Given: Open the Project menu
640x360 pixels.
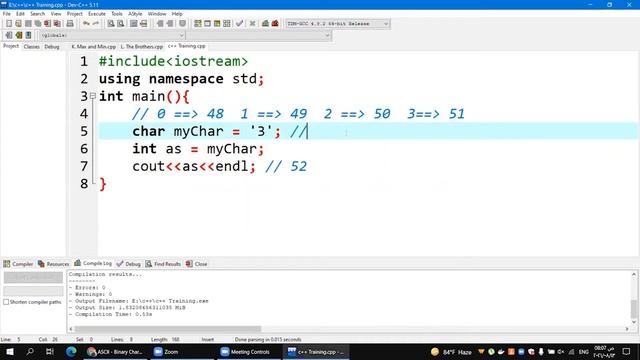Looking at the screenshot, I should [75, 14].
